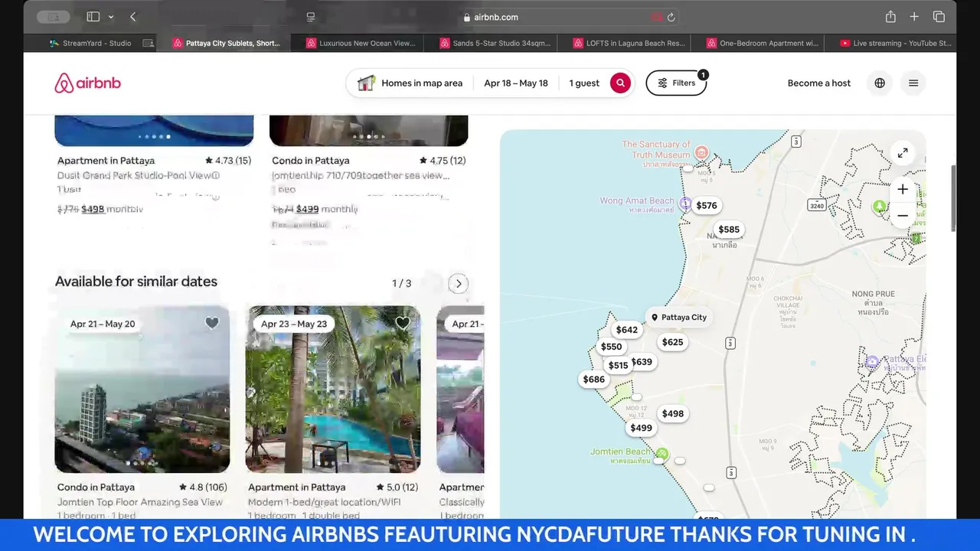Expand the map to fullscreen
The height and width of the screenshot is (551, 980).
[x=903, y=153]
